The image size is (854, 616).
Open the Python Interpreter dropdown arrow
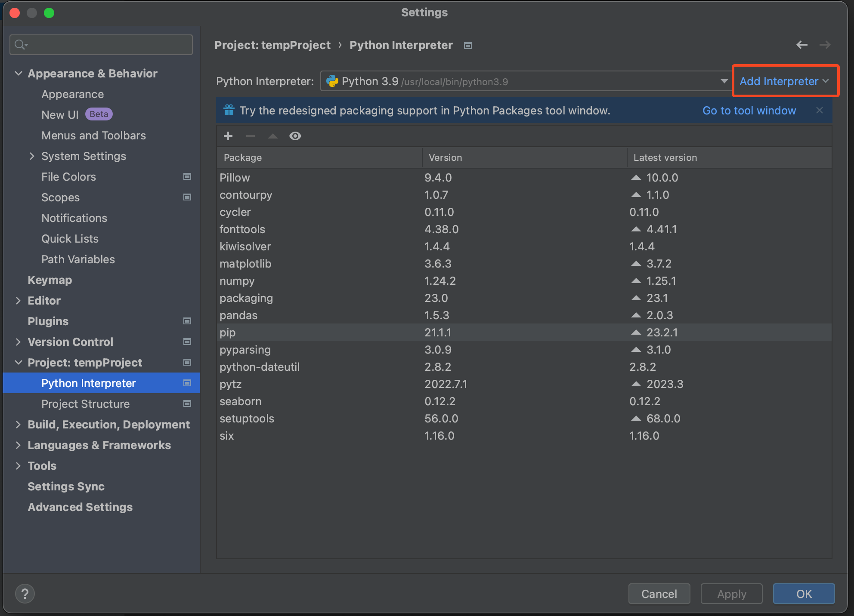coord(724,81)
